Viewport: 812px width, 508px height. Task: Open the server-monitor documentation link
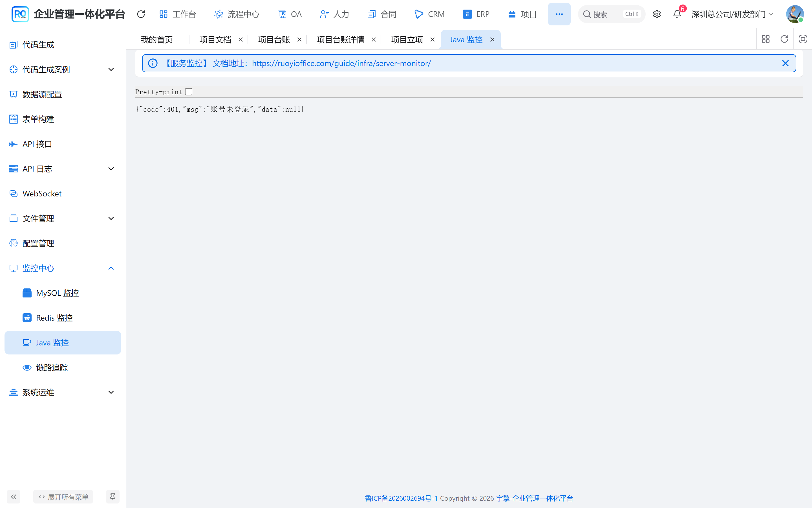tap(341, 63)
